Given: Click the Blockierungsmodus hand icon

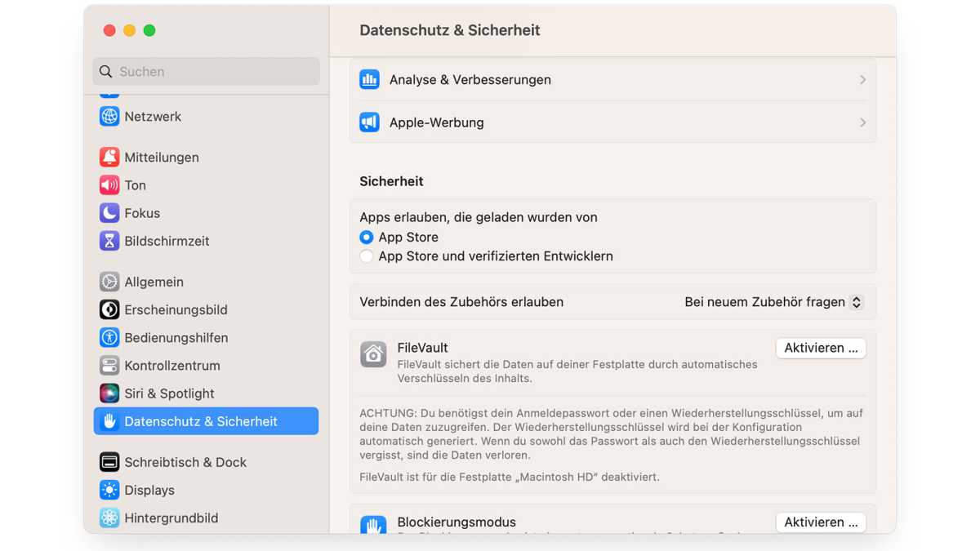Looking at the screenshot, I should 374,525.
